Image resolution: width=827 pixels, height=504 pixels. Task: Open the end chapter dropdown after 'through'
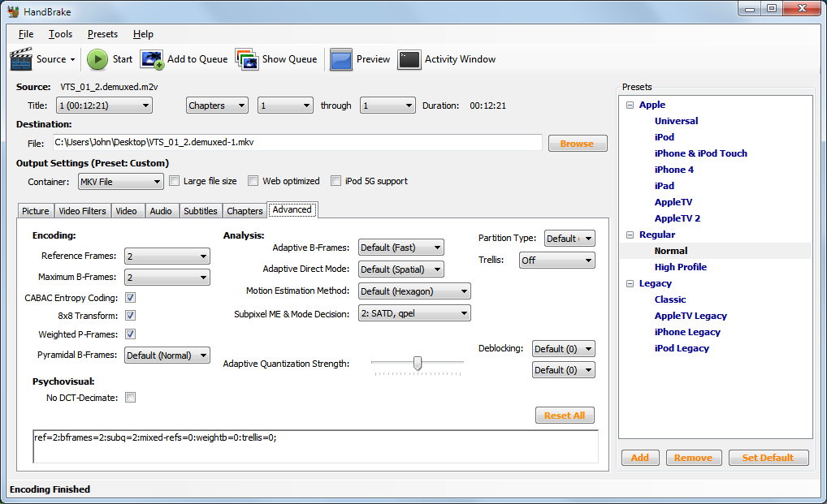[388, 106]
